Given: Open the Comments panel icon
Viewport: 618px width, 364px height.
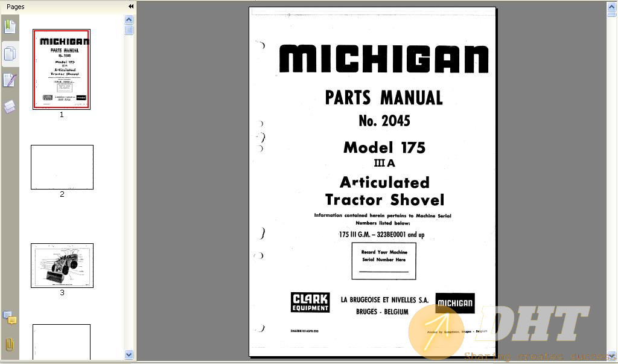Looking at the screenshot, I should [x=10, y=318].
